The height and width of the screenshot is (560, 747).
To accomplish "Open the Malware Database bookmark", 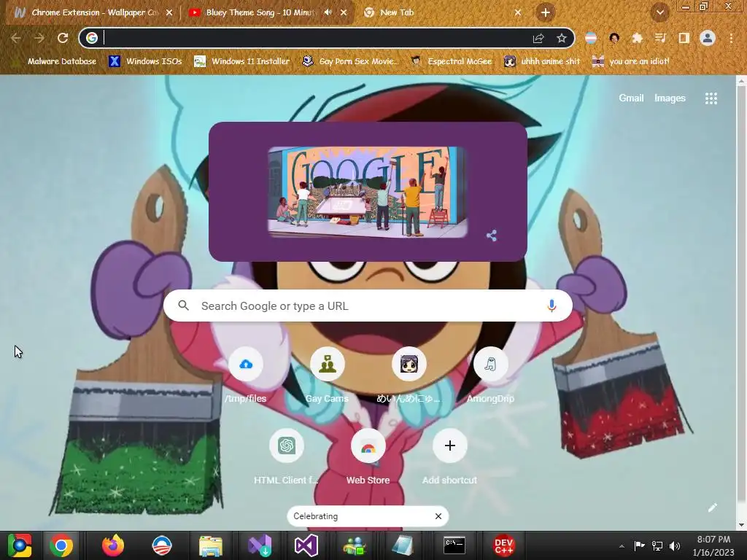I will [x=54, y=61].
